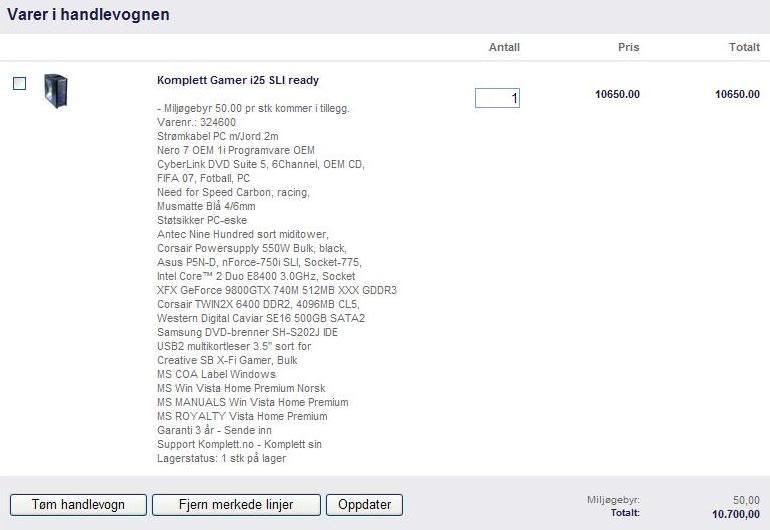Click the Fjern merkede linjer button

click(x=236, y=505)
